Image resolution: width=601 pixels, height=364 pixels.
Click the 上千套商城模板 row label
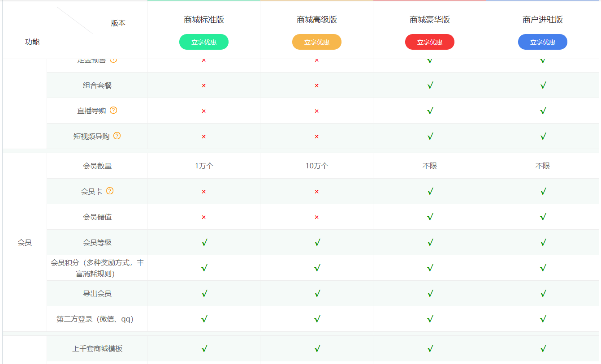[x=97, y=348]
